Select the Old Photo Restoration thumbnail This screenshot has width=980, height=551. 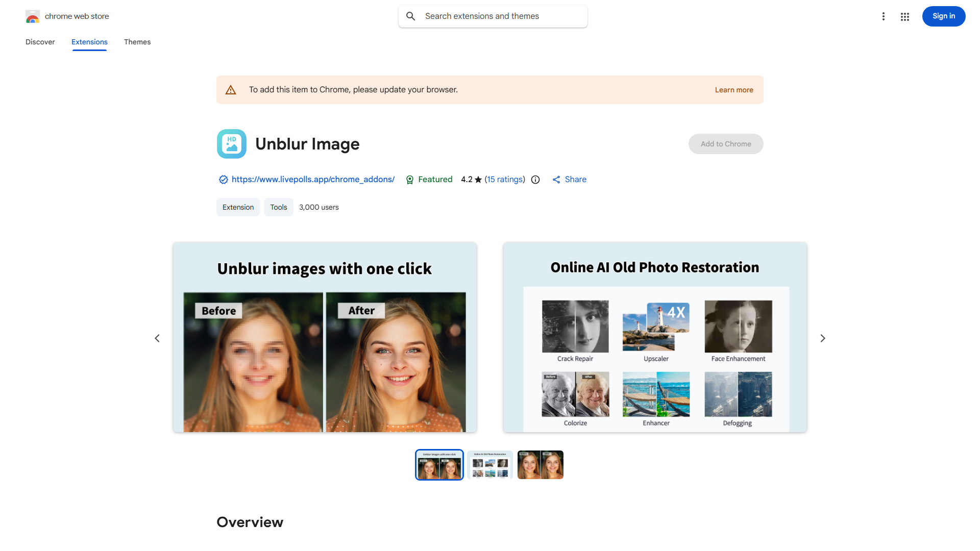coord(489,465)
